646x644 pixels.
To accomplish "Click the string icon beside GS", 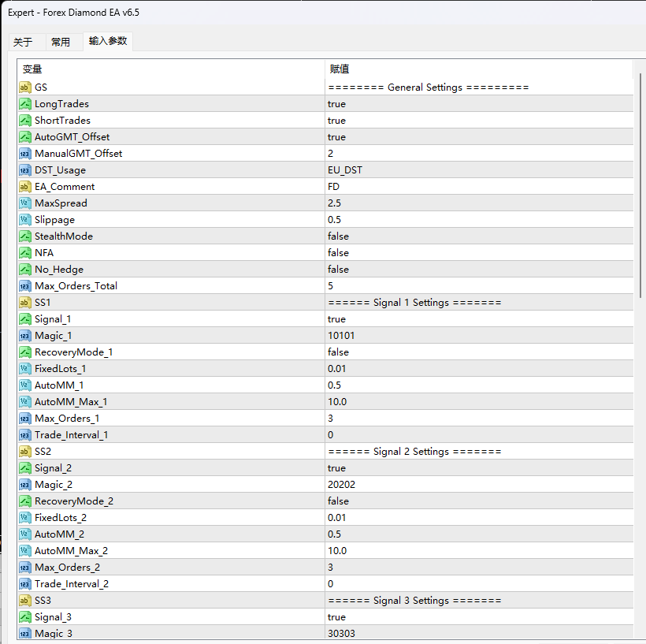I will [24, 87].
